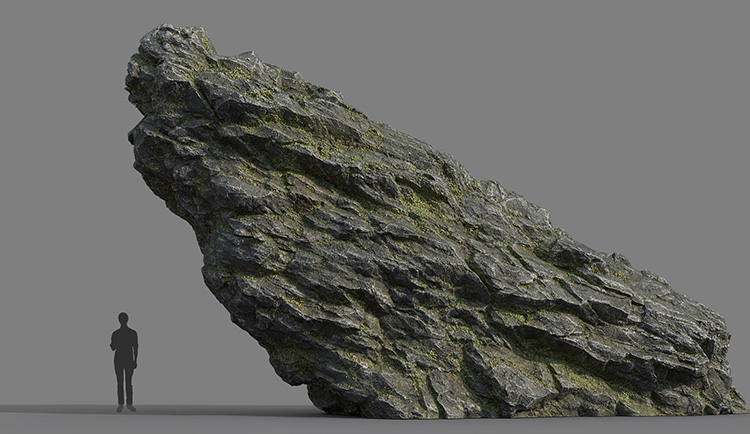Click the silhouette figure's legs

coord(124,382)
